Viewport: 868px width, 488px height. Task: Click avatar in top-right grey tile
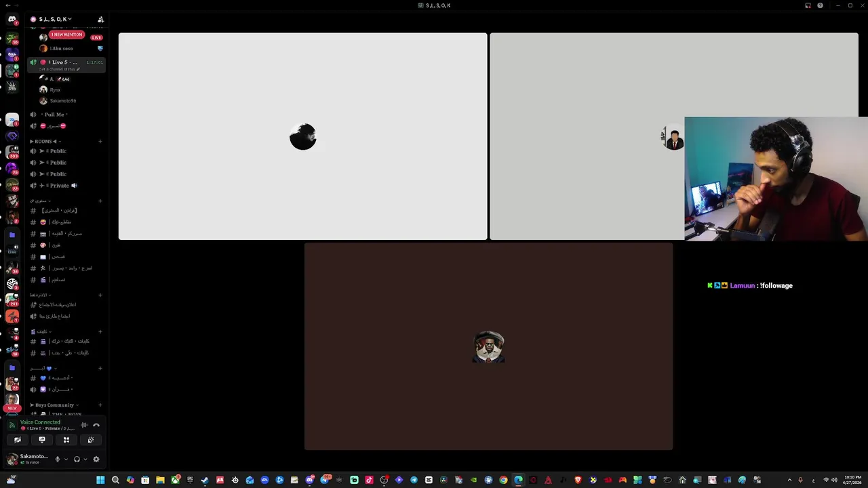pos(673,138)
